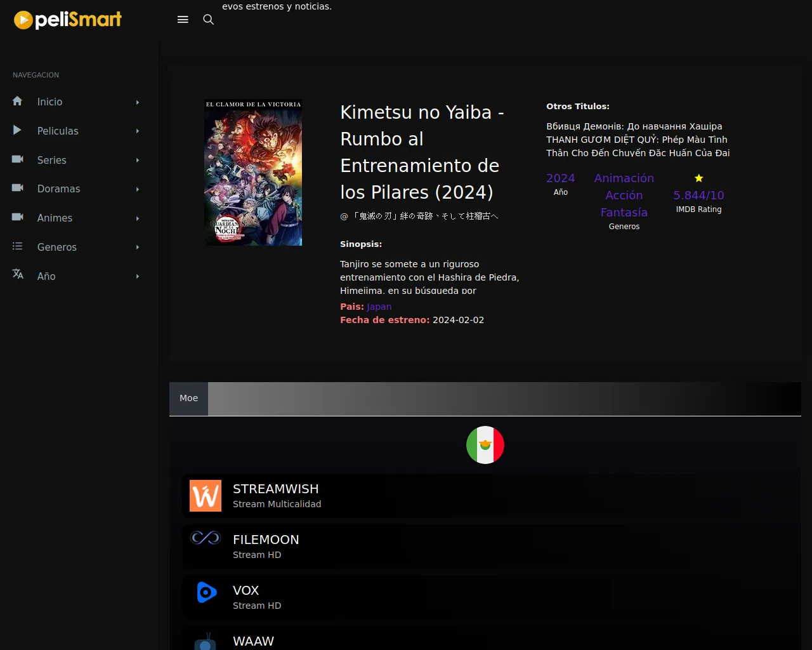Toggle the hamburger sidebar menu

coord(183,20)
